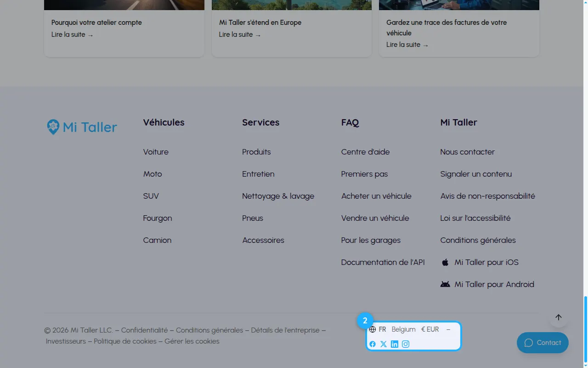The width and height of the screenshot is (588, 368).
Task: Change the € EUR currency selector
Action: (x=430, y=329)
